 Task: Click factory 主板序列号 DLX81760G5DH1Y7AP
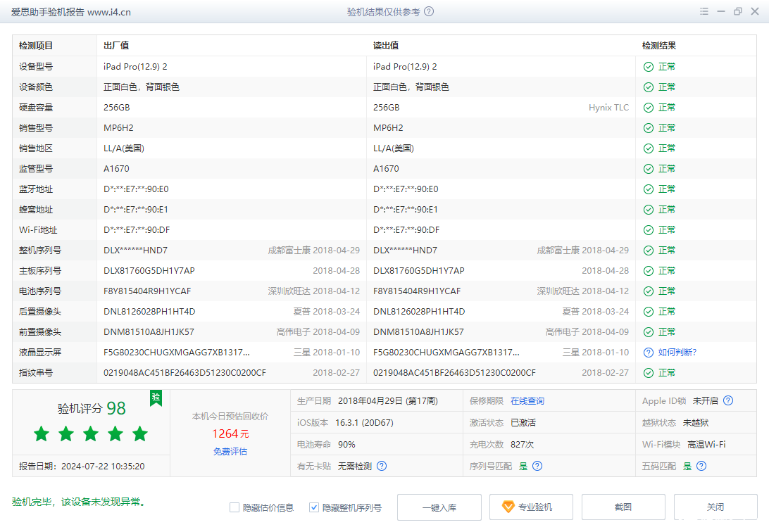coord(149,271)
